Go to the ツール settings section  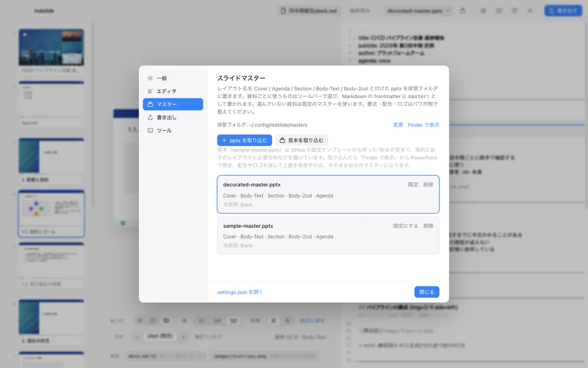click(x=173, y=131)
